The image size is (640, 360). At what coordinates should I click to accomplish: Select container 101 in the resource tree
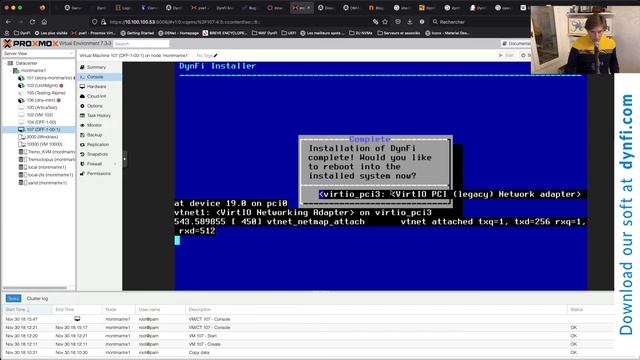point(49,78)
